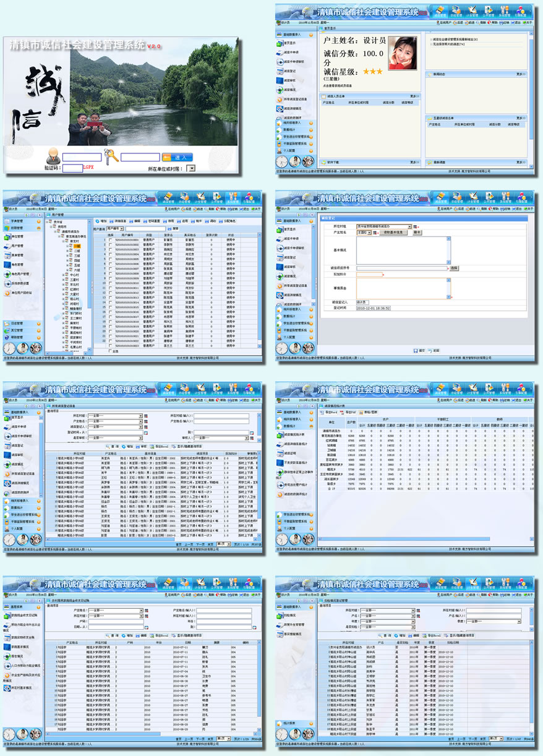Viewport: 543px width, 756px height.
Task: Click 调动 transfer in the 用户管理 toolbar
Action: (211, 221)
